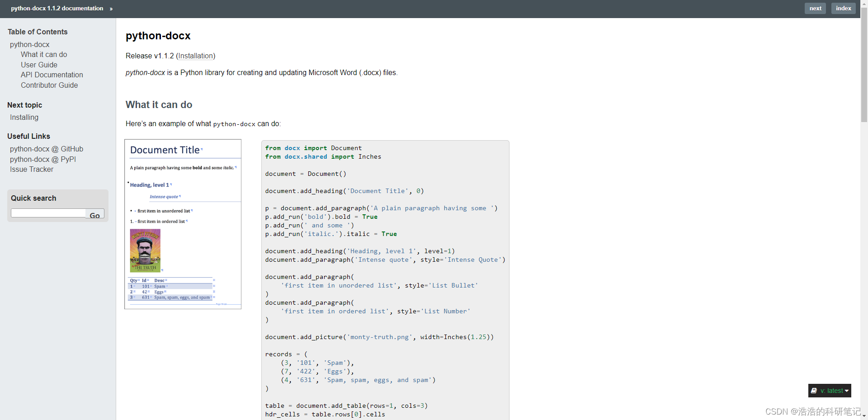Jump to What it can do section
Image resolution: width=868 pixels, height=420 pixels.
(x=44, y=54)
